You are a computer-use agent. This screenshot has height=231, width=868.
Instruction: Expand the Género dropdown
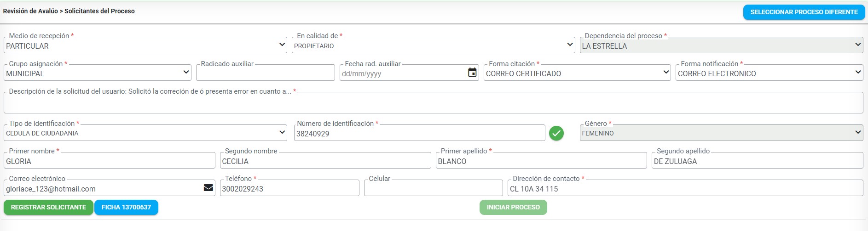(x=721, y=133)
